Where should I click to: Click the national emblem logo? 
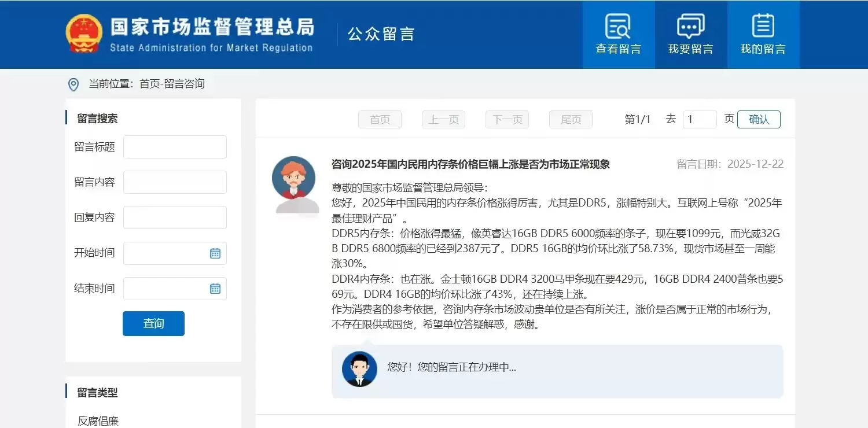pyautogui.click(x=84, y=34)
